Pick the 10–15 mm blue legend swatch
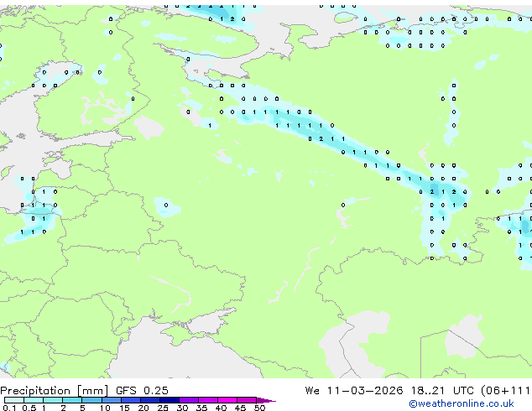Image resolution: width=532 pixels, height=411 pixels. [x=111, y=400]
